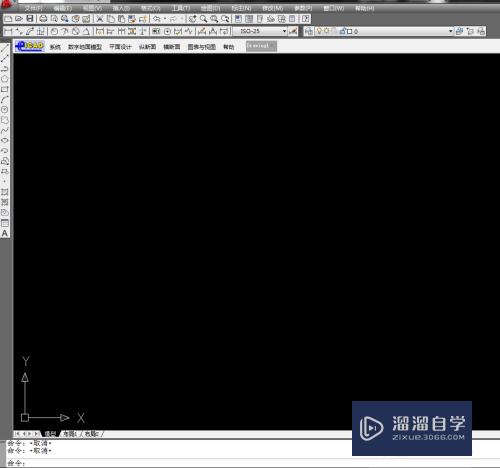Open the 编辑(E) menu
This screenshot has height=468, width=500.
pos(63,8)
